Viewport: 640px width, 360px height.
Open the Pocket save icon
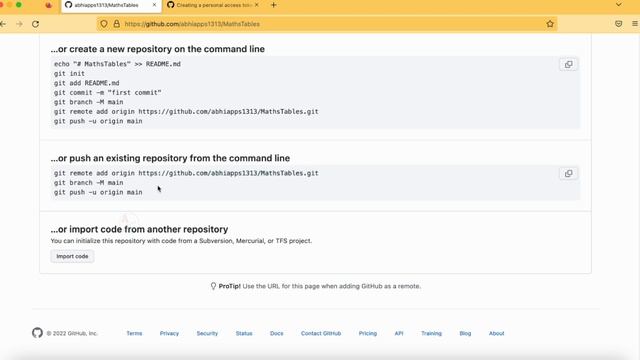618,24
